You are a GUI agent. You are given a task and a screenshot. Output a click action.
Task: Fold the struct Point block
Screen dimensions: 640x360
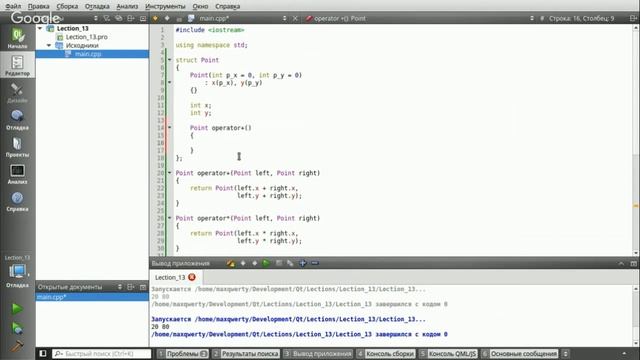(x=170, y=60)
